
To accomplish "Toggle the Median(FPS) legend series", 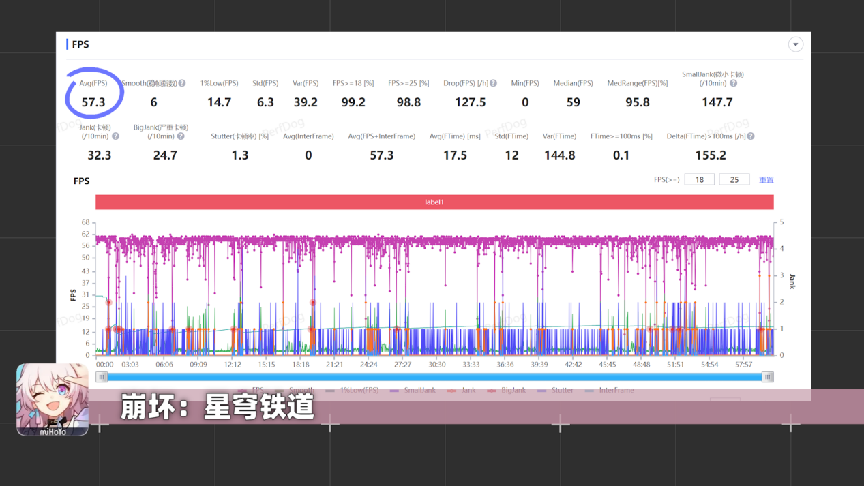I will [358, 390].
